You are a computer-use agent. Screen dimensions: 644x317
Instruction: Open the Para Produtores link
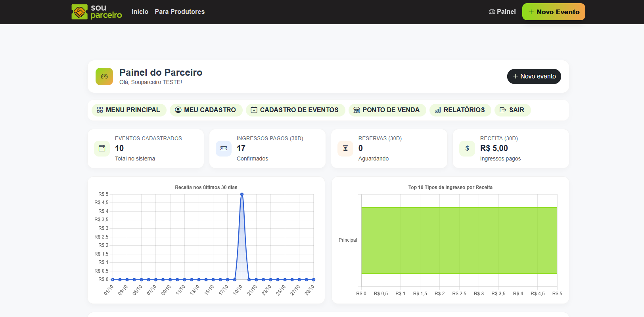click(180, 12)
